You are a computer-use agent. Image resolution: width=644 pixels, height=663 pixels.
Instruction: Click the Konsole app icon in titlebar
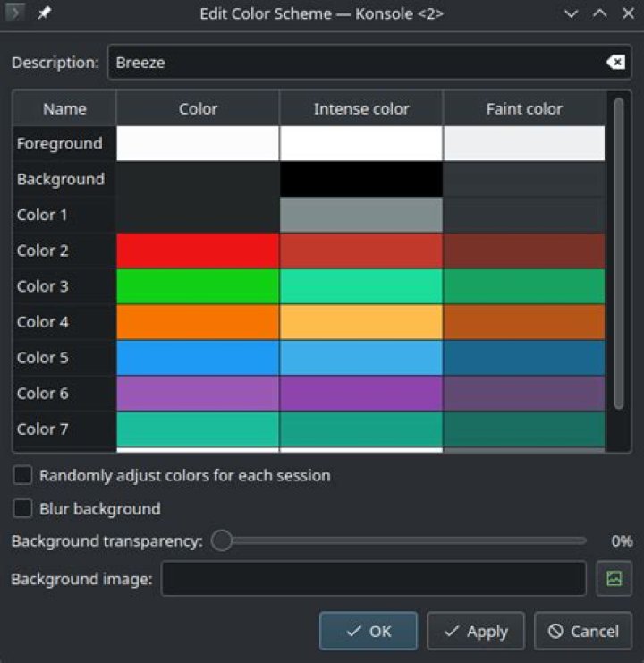coord(15,13)
